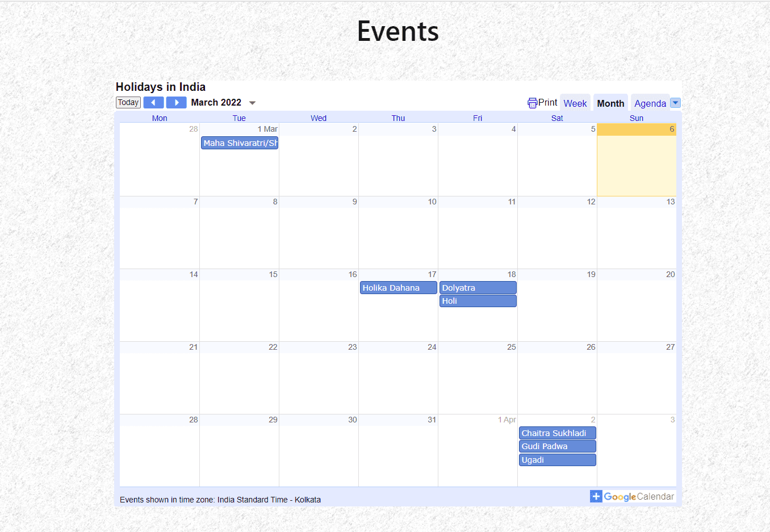Viewport: 770px width, 532px height.
Task: Click the Mon column header
Action: click(x=160, y=118)
